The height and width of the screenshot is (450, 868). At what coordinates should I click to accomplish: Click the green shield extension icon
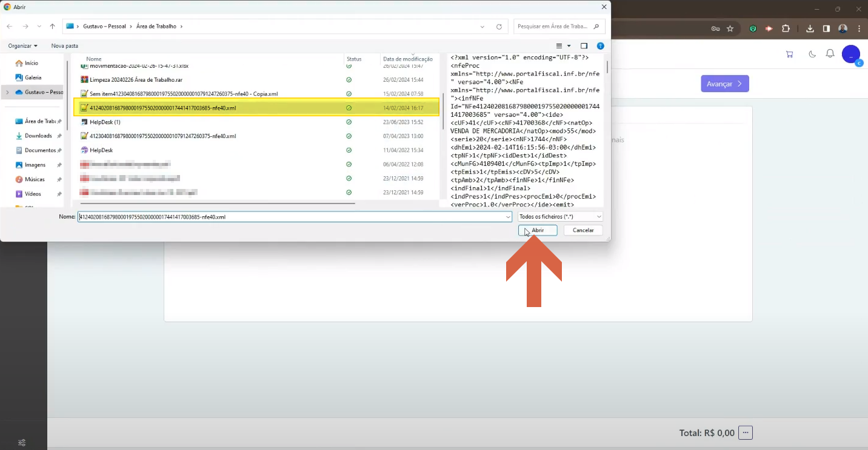[753, 28]
